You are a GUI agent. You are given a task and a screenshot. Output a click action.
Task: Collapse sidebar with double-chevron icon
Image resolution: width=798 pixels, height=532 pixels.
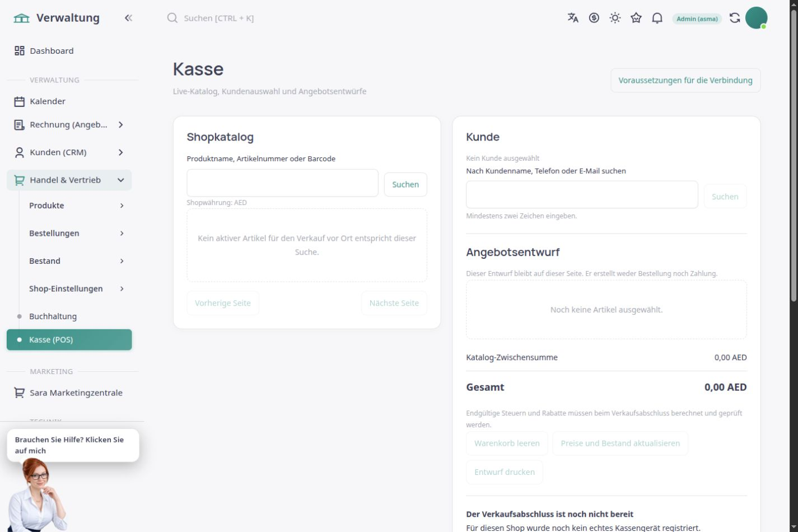tap(128, 18)
